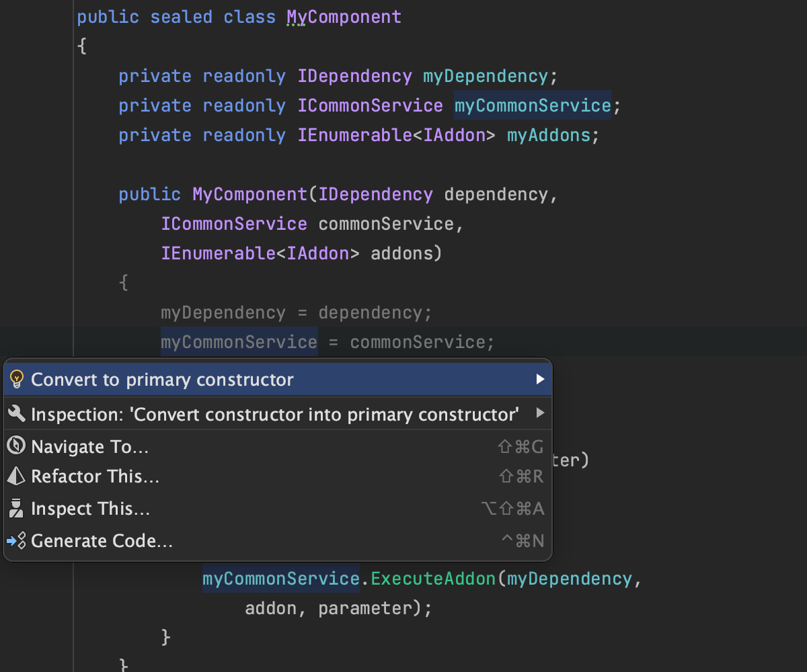Choose the "Generate Code…" menu entry
The image size is (807, 672).
pyautogui.click(x=102, y=541)
